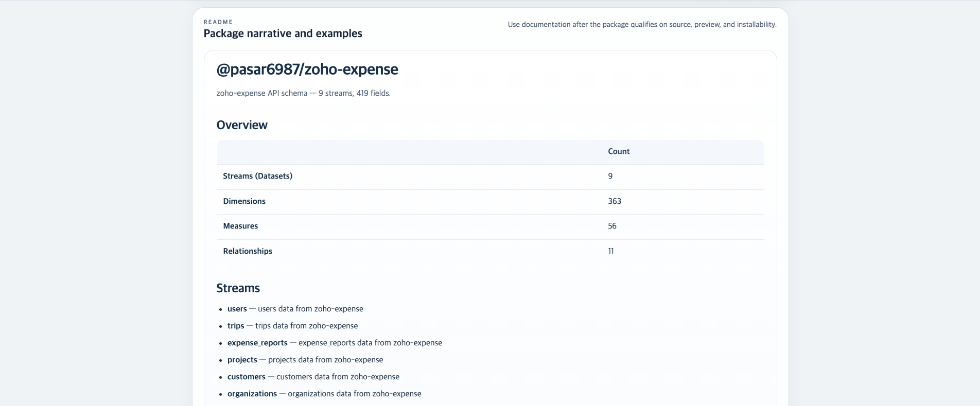
Task: Click the documentation qualification note text
Action: 642,25
